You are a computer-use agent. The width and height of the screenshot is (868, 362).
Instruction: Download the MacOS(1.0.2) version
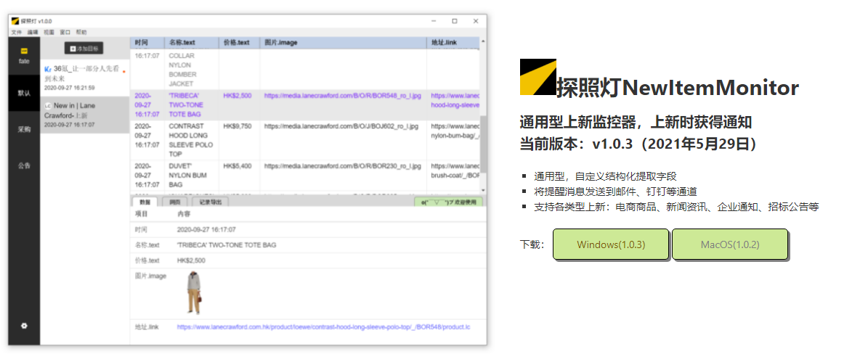[x=729, y=244]
